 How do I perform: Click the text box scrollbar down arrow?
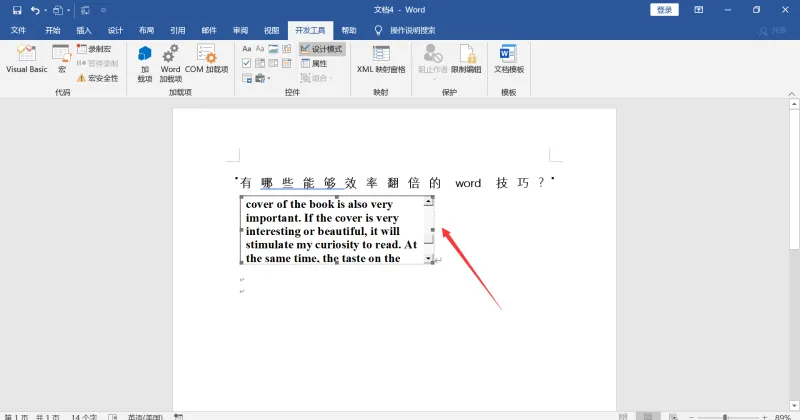click(429, 259)
